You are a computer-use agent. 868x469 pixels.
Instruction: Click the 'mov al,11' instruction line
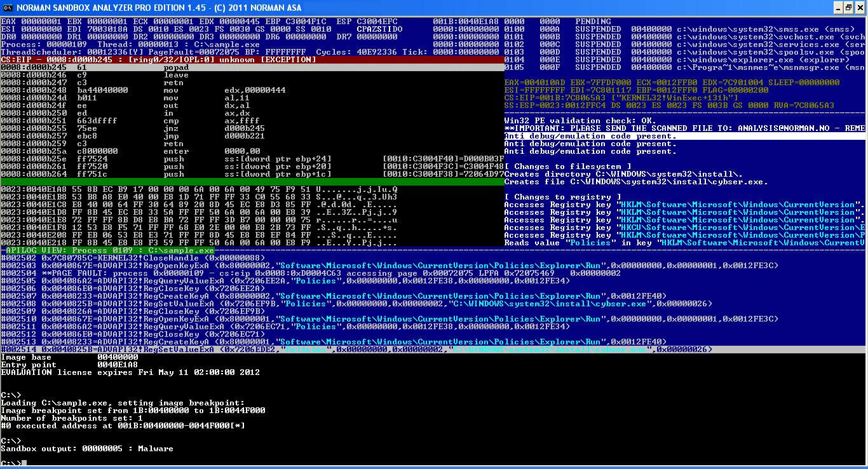click(252, 98)
